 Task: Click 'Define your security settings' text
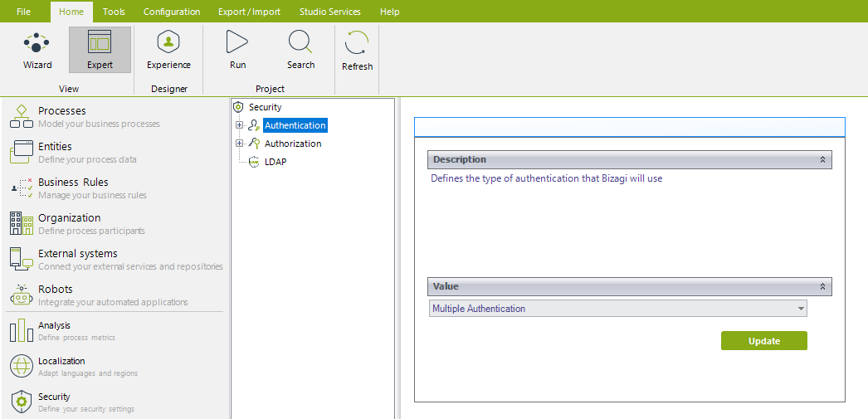pyautogui.click(x=86, y=409)
